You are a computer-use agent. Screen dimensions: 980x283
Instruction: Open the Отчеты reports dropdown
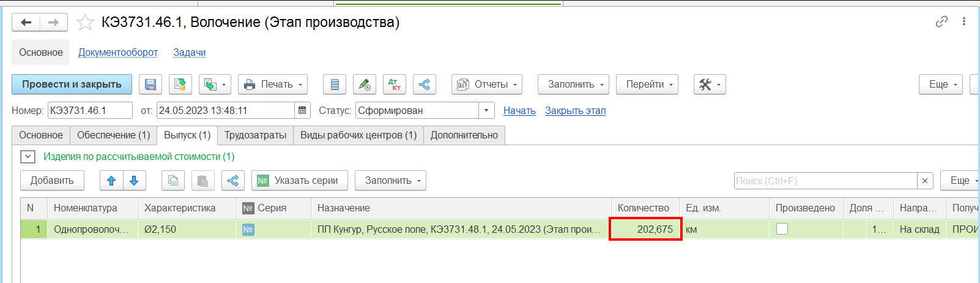point(487,85)
